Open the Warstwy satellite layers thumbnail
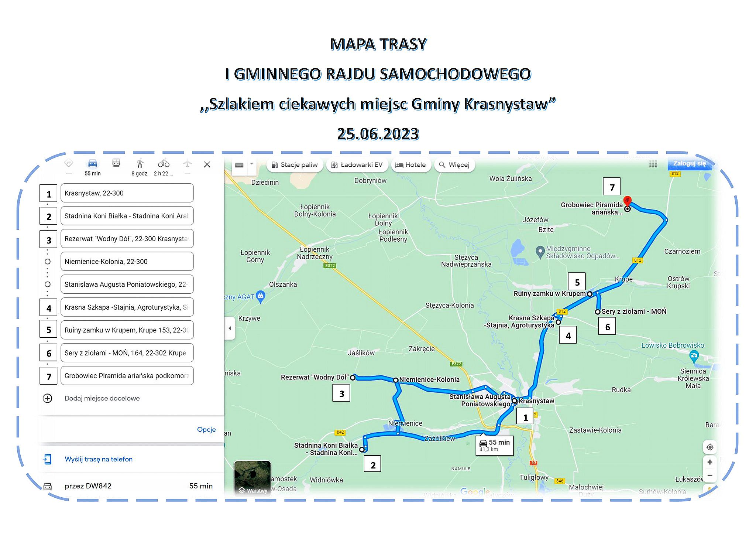Image resolution: width=756 pixels, height=535 pixels. 252,477
